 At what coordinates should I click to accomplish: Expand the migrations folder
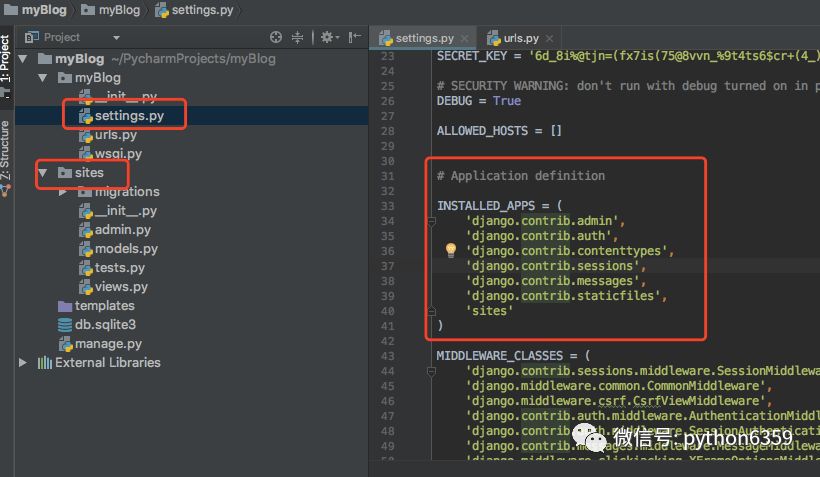tap(63, 192)
